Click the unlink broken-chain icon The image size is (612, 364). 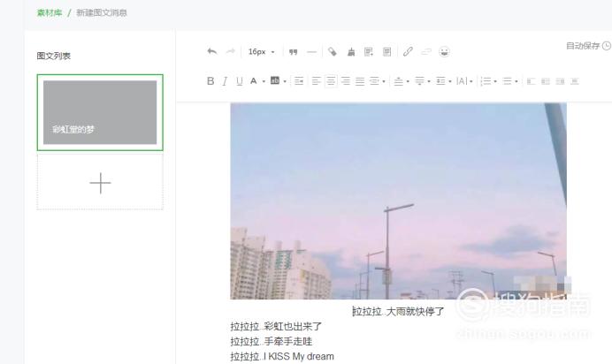[425, 51]
